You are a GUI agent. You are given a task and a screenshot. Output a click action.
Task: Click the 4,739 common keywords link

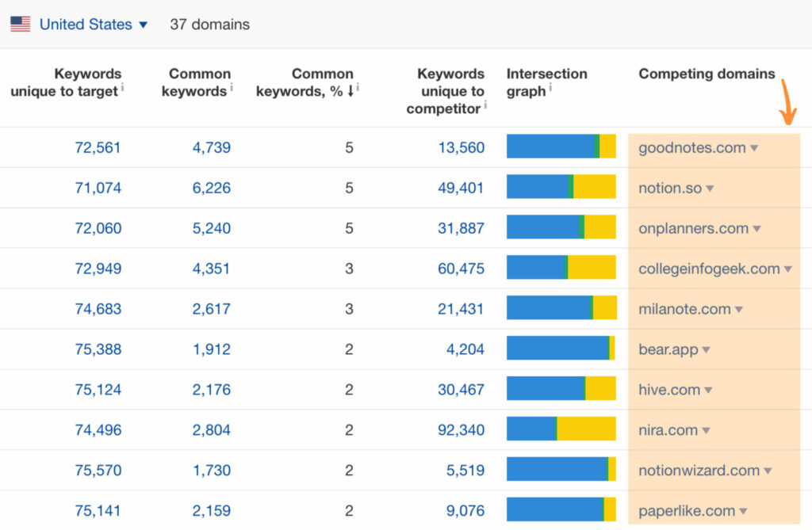[x=211, y=147]
